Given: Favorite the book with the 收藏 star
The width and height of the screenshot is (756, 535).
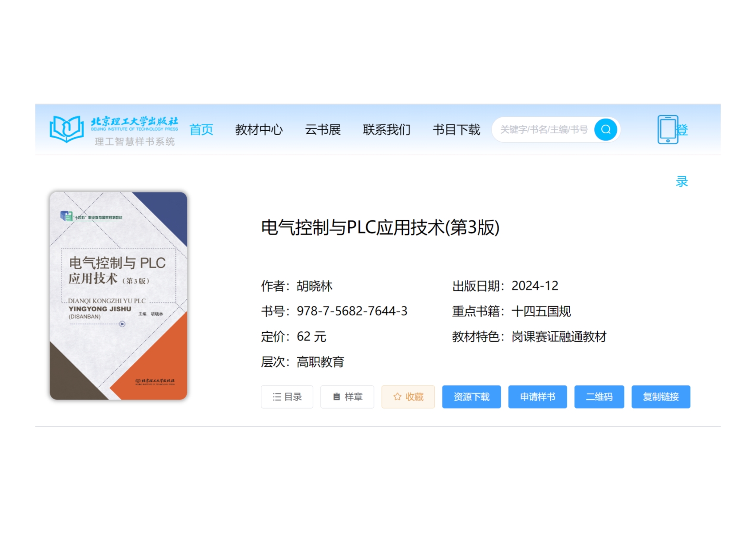Looking at the screenshot, I should (397, 397).
